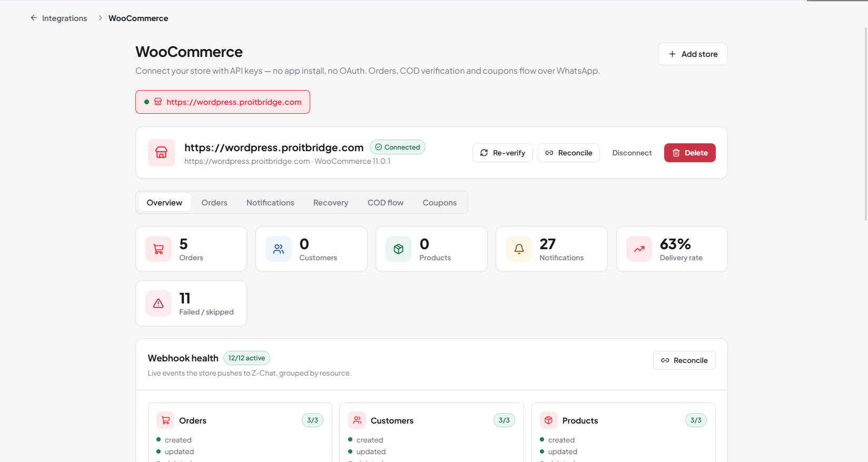The height and width of the screenshot is (462, 868).
Task: Click "created" under the Orders webhook card
Action: click(178, 440)
